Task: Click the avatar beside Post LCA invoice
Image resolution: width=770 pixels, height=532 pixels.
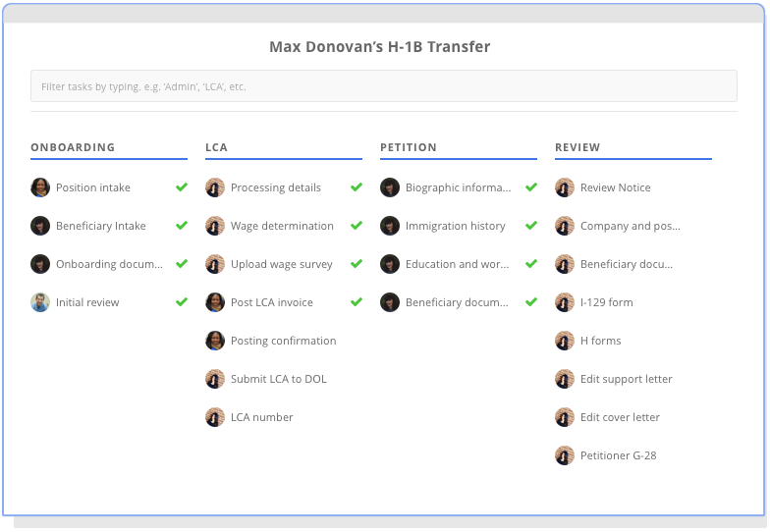Action: [x=215, y=302]
